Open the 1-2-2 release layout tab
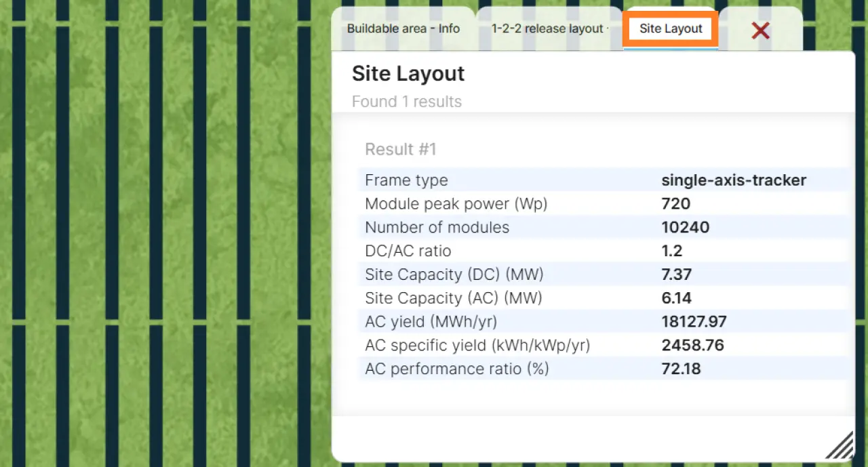 click(548, 28)
